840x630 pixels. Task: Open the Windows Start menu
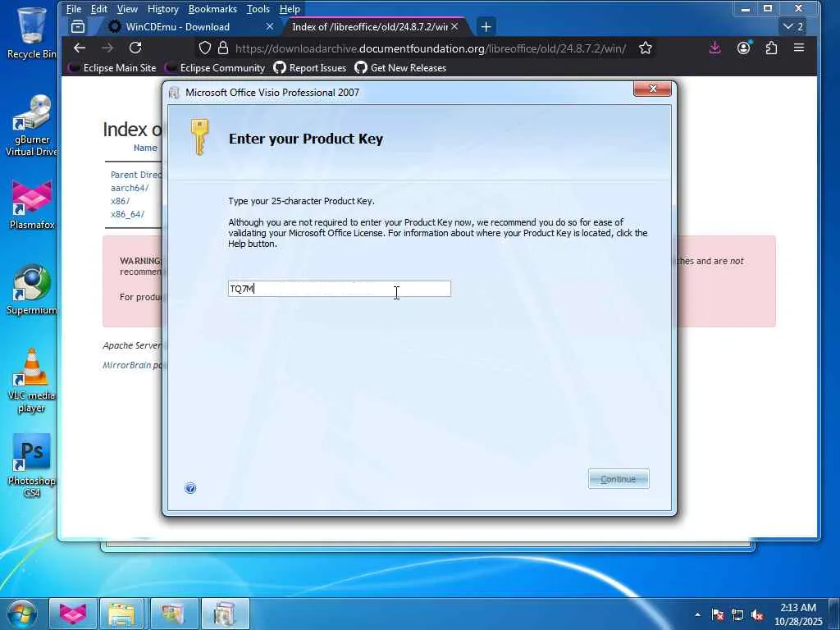pyautogui.click(x=22, y=614)
